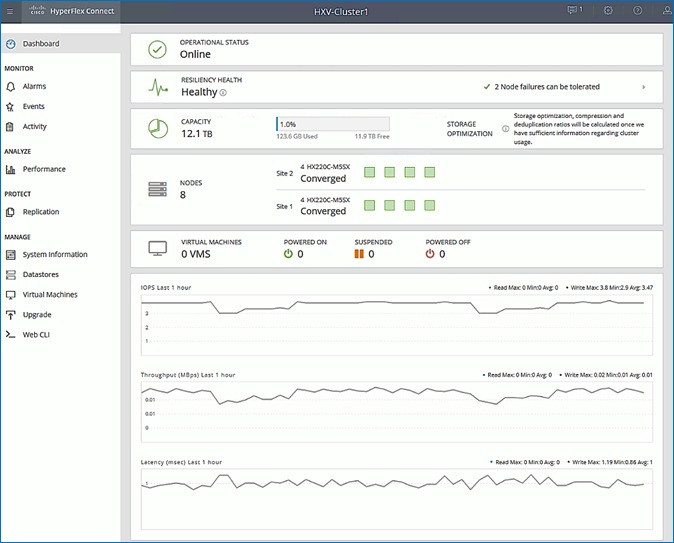The height and width of the screenshot is (543, 674).
Task: Open the Replication page
Action: pos(40,212)
